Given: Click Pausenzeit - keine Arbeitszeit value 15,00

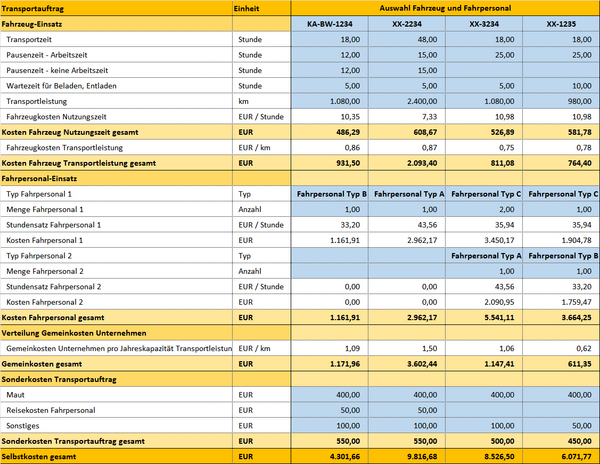Looking at the screenshot, I should (407, 70).
